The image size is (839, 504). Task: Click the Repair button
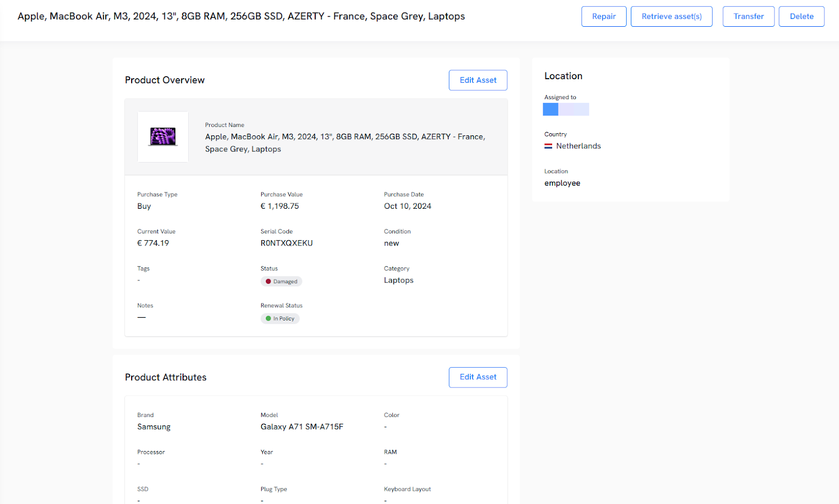point(604,16)
